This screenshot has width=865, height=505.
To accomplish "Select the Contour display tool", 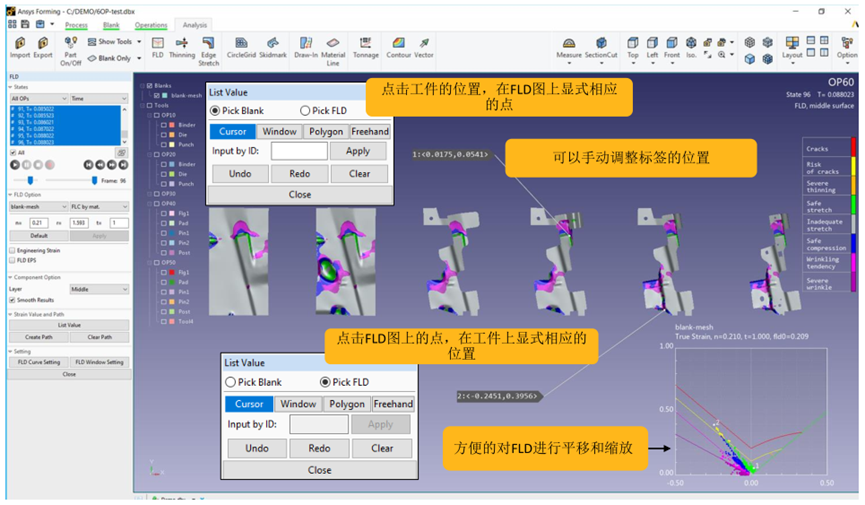I will 398,47.
